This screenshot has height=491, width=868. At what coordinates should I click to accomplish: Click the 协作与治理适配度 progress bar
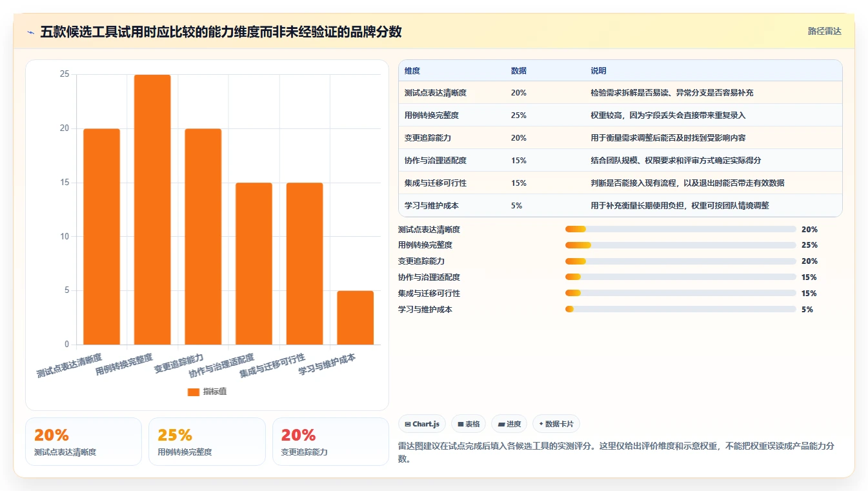click(x=680, y=277)
